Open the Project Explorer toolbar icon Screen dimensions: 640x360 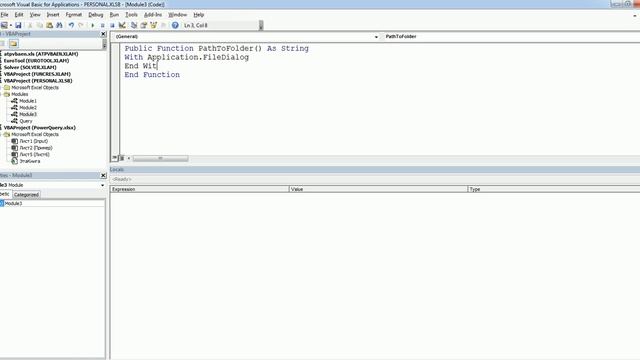click(134, 25)
